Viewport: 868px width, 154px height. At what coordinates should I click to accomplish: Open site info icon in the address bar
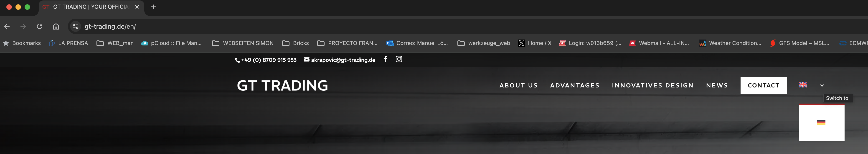(x=76, y=26)
